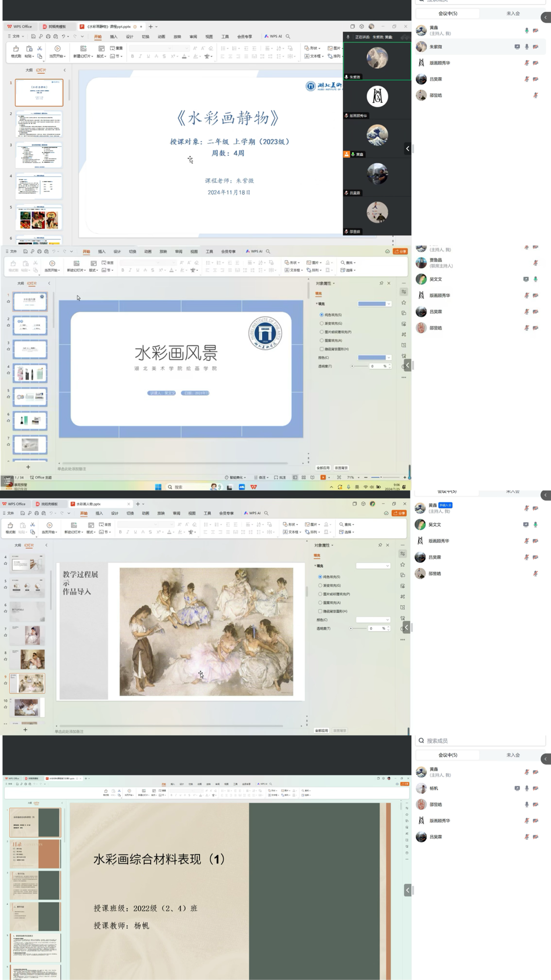Pin the 对象属性 panel in 水彩画人物 window
551x980 pixels.
click(380, 545)
